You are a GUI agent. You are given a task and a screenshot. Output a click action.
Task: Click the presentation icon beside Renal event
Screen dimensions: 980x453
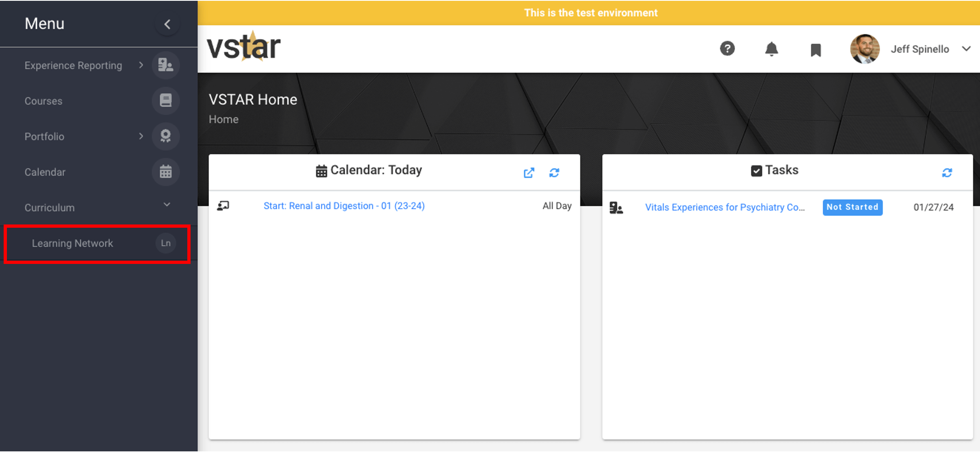(x=223, y=206)
